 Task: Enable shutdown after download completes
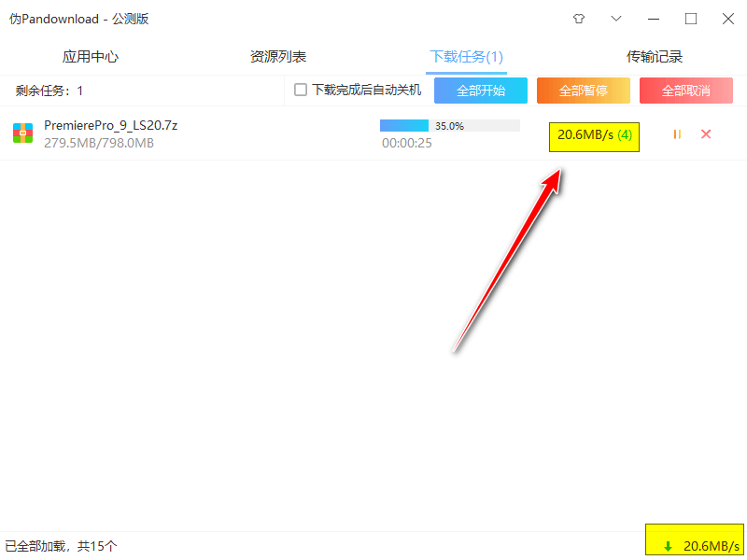click(301, 90)
